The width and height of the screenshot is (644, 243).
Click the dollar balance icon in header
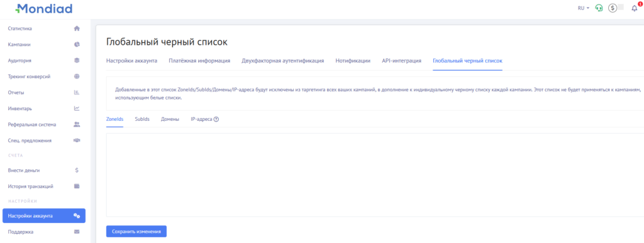click(x=613, y=8)
